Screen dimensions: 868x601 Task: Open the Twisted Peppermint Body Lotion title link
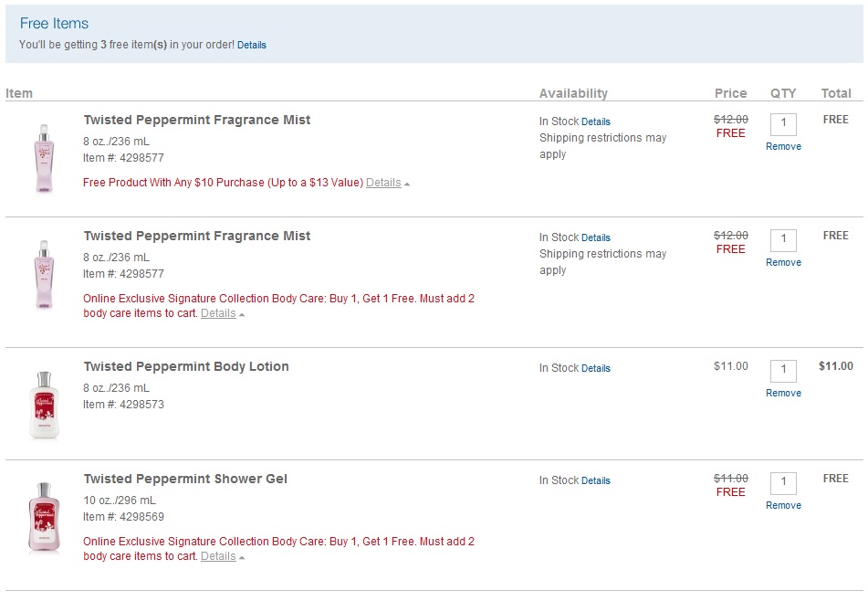pyautogui.click(x=186, y=366)
